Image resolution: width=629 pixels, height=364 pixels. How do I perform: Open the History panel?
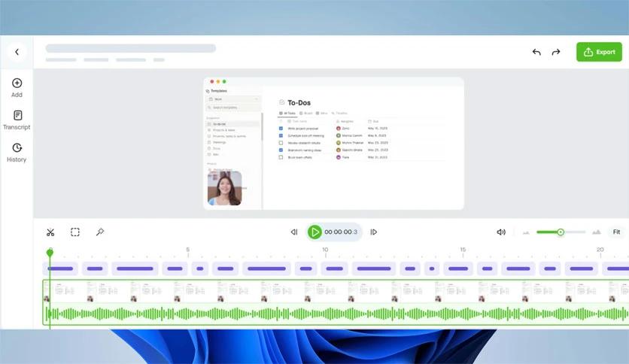tap(17, 152)
